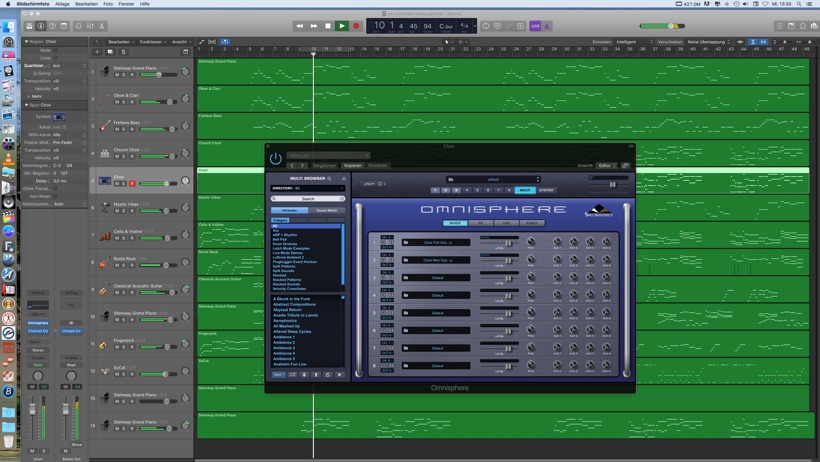Stop playback in the transport

tap(327, 26)
